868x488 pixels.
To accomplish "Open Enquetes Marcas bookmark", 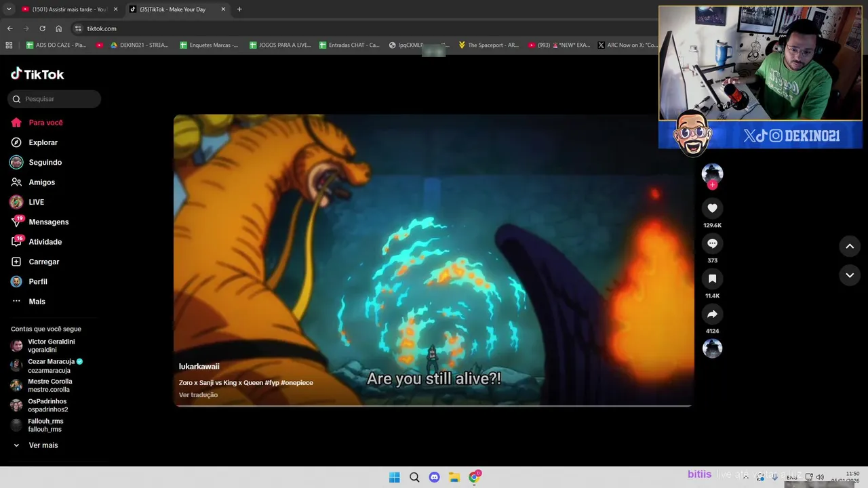I will pos(209,45).
